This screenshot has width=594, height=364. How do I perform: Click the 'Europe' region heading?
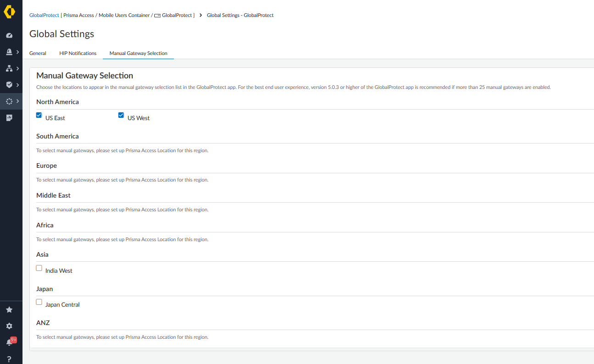[x=46, y=165]
